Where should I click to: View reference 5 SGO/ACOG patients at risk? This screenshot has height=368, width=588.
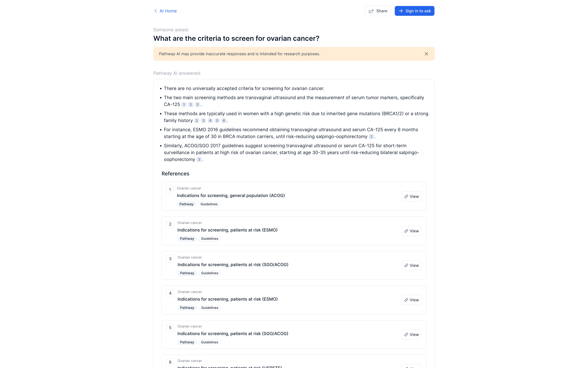(x=411, y=335)
